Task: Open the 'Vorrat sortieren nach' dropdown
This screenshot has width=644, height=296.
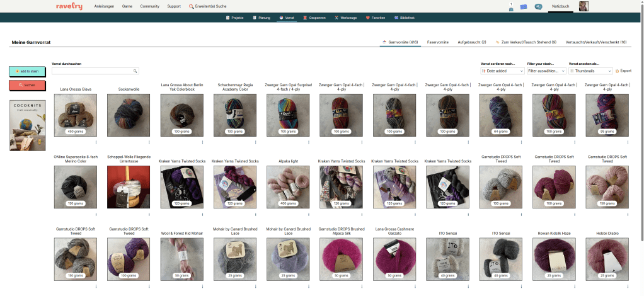Action: [x=502, y=71]
